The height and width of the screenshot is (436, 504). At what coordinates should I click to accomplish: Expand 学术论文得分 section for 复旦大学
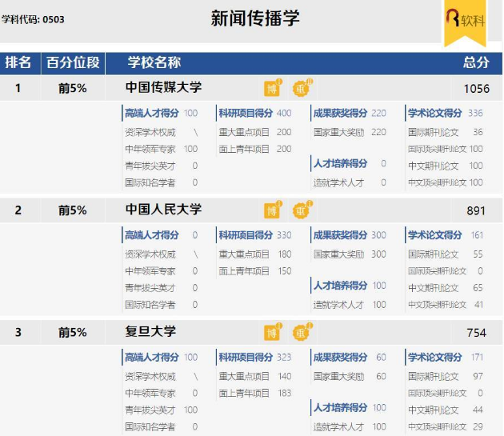tap(435, 357)
